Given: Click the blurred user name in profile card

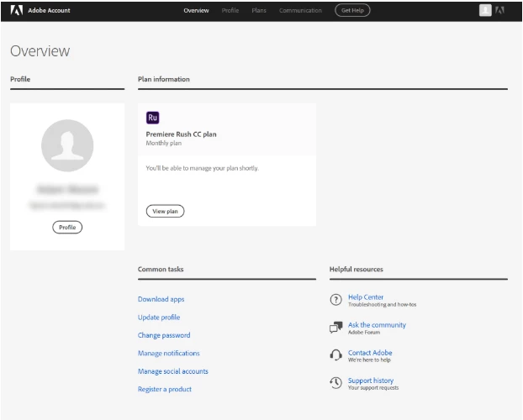Looking at the screenshot, I should coord(67,189).
